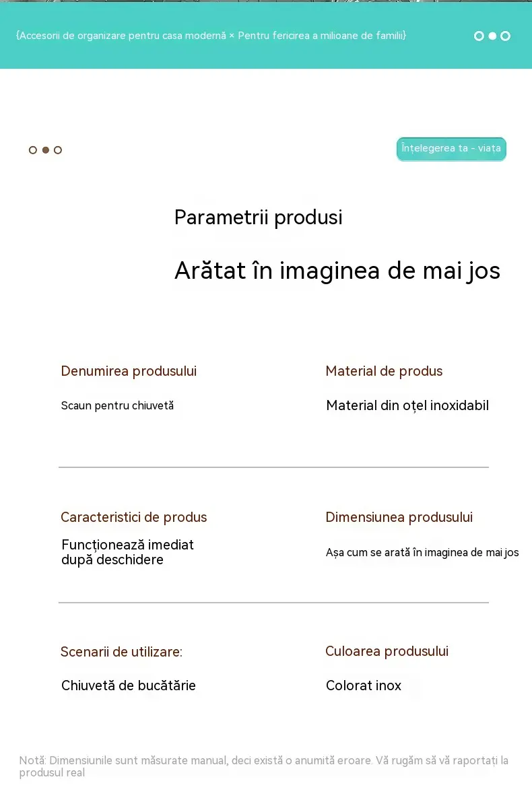Select the "Parametrii produsi" heading

coord(258,217)
